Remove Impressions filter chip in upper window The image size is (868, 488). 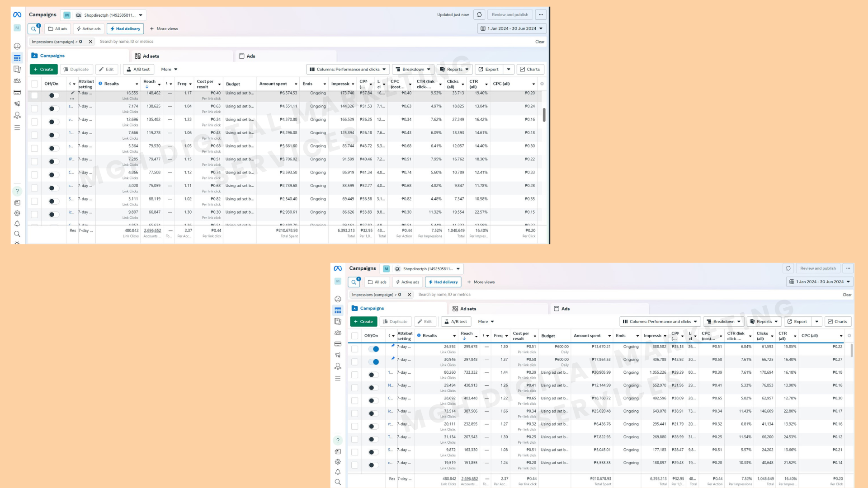90,42
